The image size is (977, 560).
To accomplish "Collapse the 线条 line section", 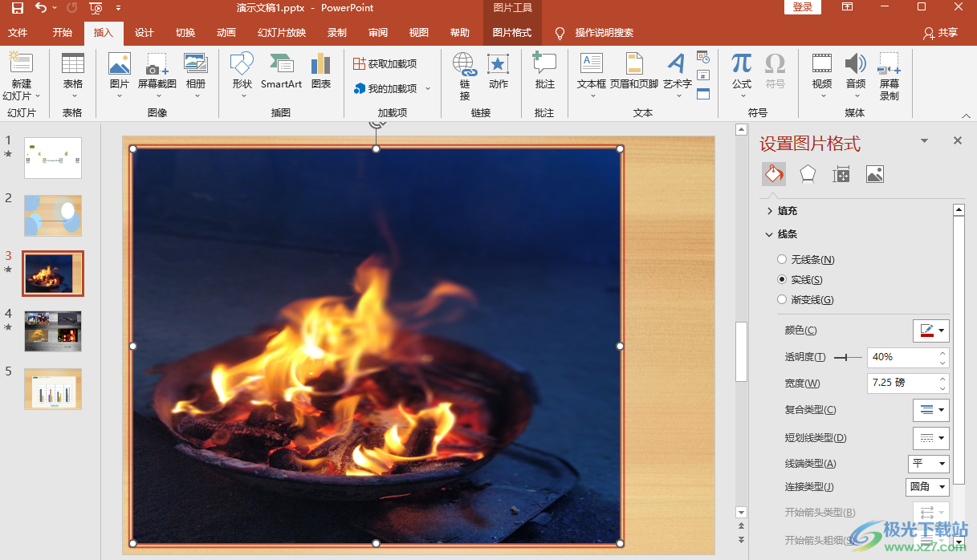I will 770,235.
